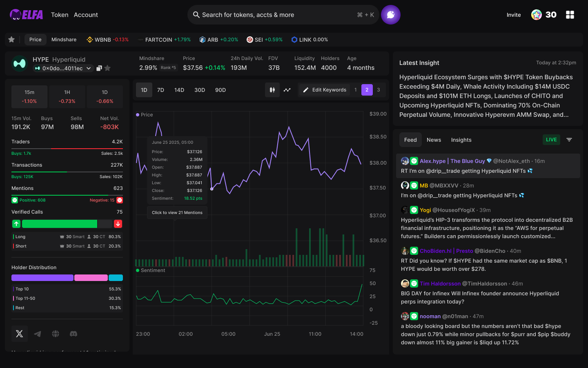Click the green Verified Calls progress bar
Viewport: 588px width, 368px height.
[x=60, y=224]
